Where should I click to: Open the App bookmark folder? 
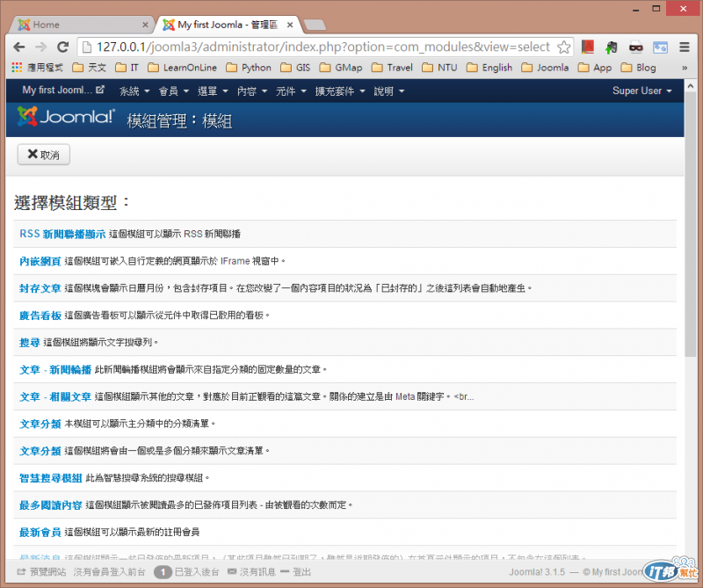595,68
